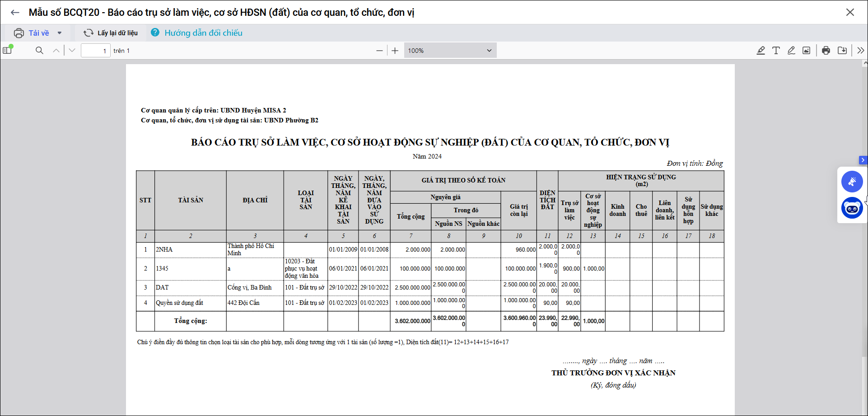Click the 442 Đội Cấn address cell
This screenshot has height=416, width=868.
click(x=255, y=303)
